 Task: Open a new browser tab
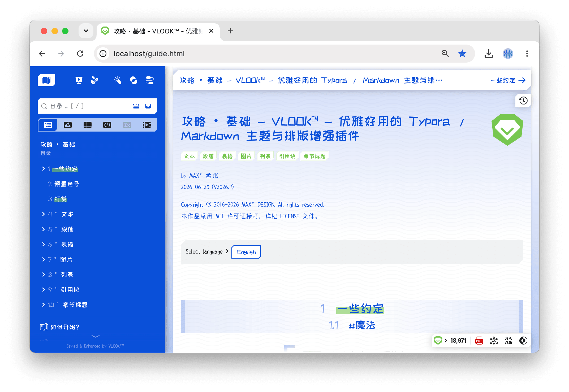click(x=230, y=31)
